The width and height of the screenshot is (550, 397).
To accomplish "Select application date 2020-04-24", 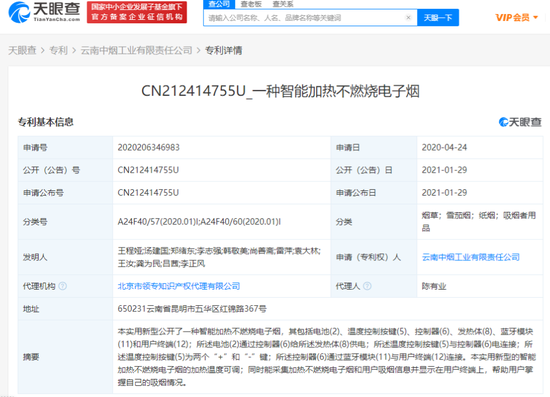I will (x=444, y=147).
